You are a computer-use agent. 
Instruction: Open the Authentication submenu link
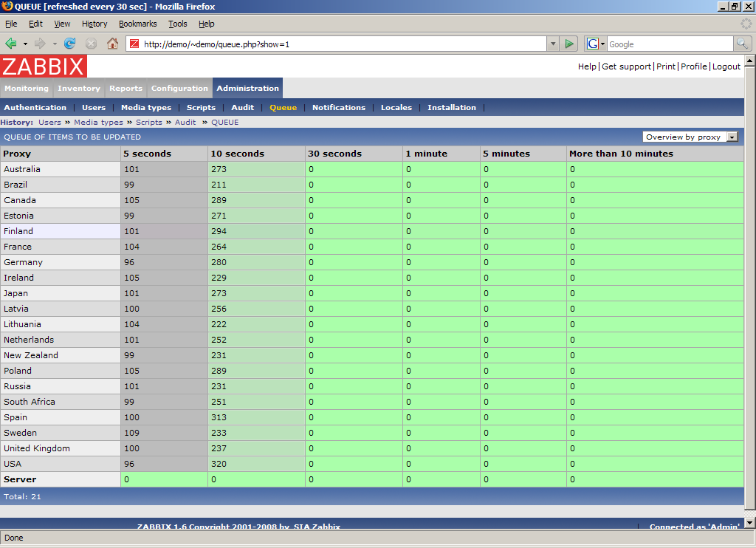[x=35, y=108]
